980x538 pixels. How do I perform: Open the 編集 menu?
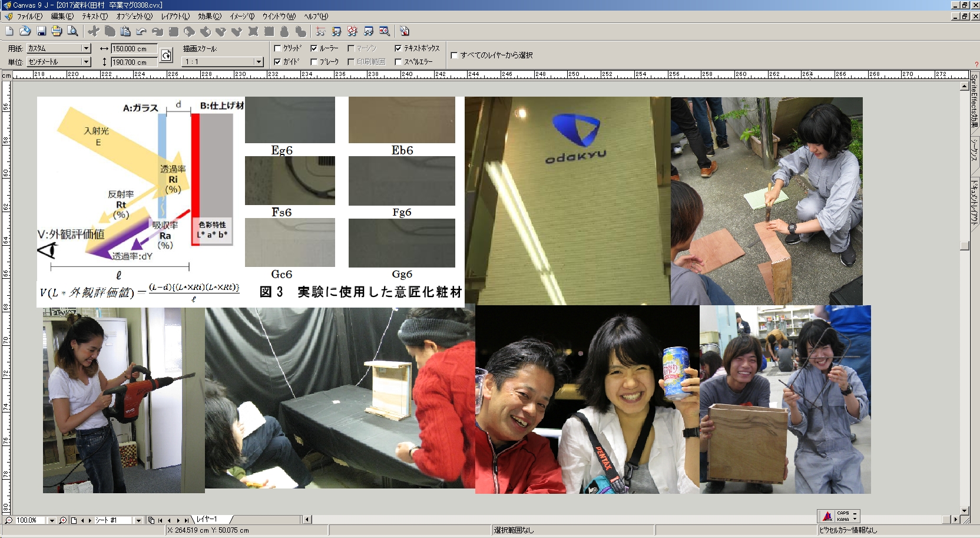(x=62, y=16)
